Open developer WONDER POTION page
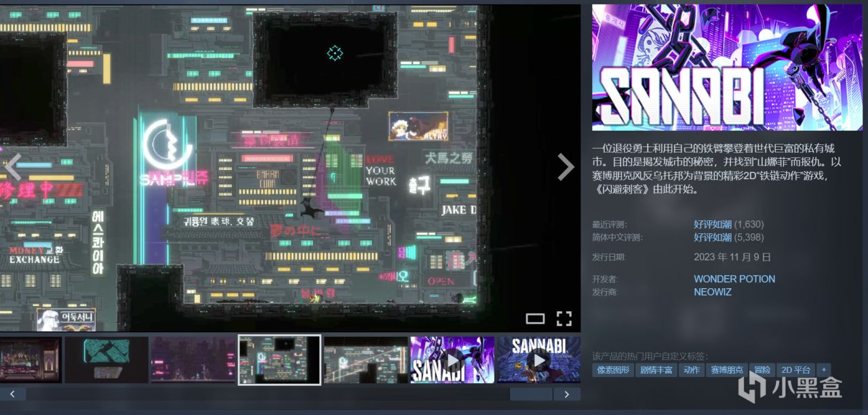 point(734,279)
